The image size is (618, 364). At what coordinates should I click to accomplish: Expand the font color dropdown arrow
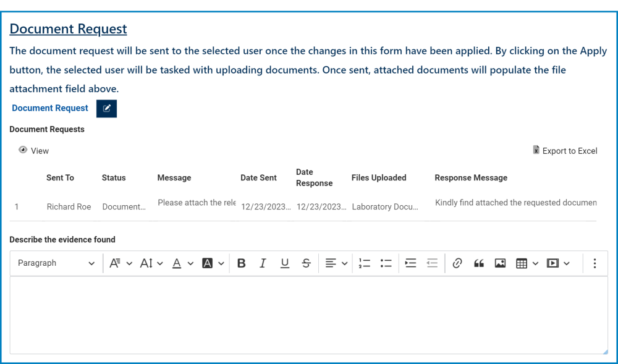coord(191,263)
